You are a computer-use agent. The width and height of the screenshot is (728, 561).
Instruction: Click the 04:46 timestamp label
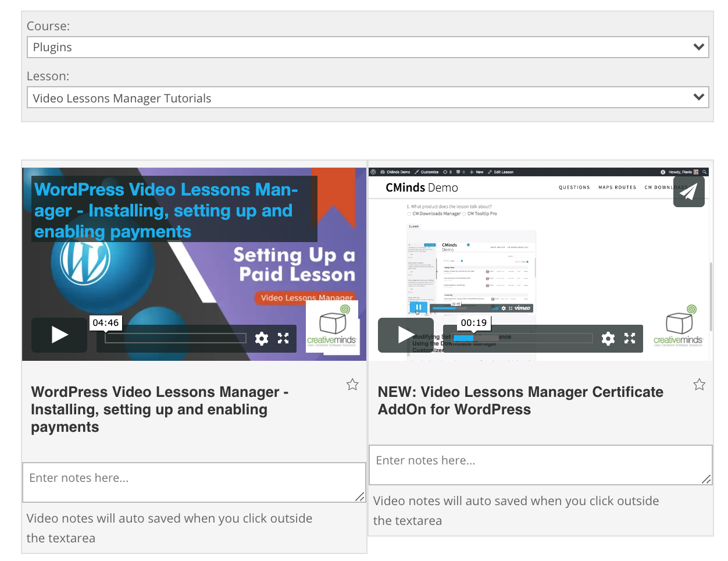(106, 323)
